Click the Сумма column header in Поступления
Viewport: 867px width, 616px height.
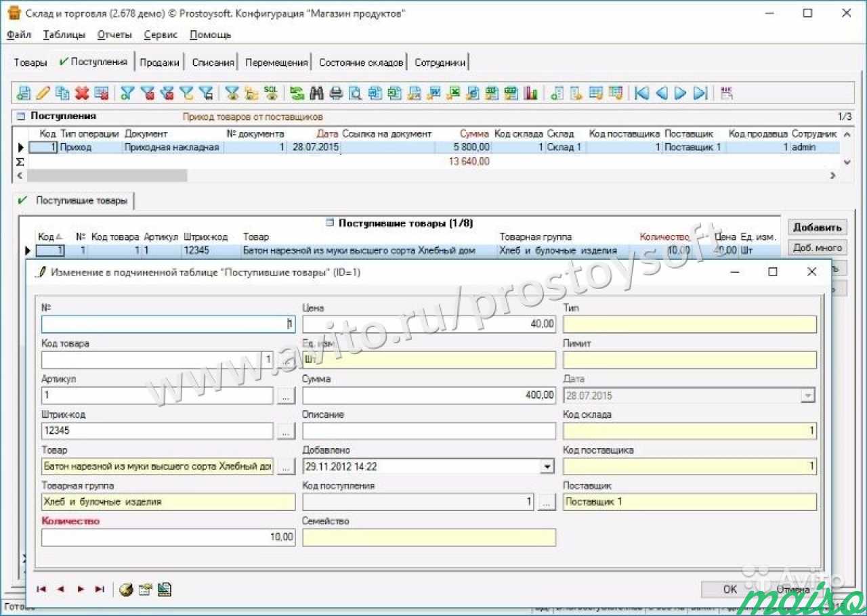click(474, 134)
